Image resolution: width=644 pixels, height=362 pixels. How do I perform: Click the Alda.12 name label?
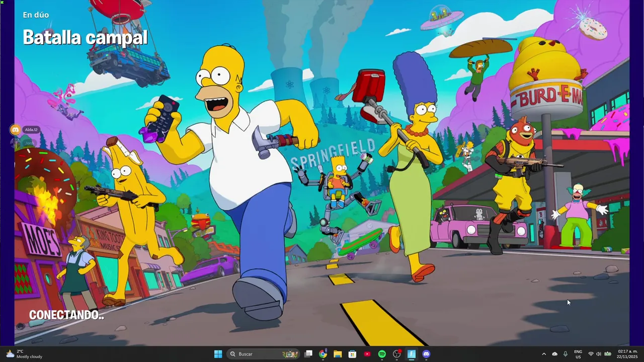coord(31,130)
